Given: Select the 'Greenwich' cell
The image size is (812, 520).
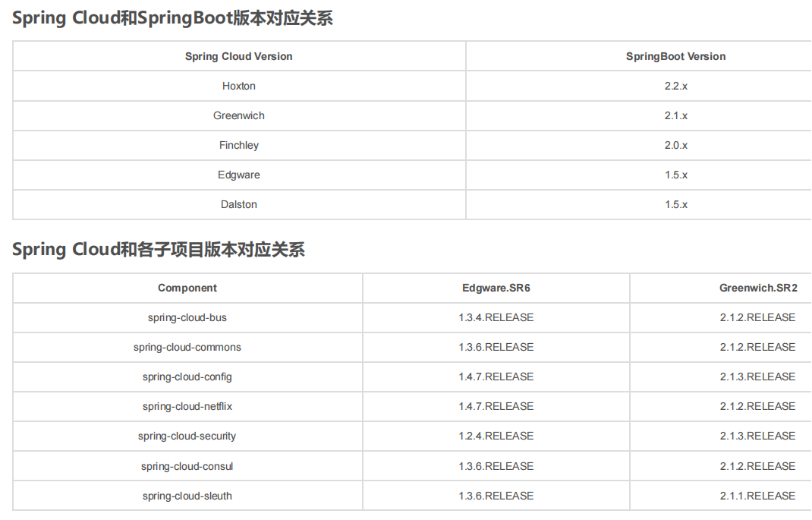Looking at the screenshot, I should click(239, 115).
